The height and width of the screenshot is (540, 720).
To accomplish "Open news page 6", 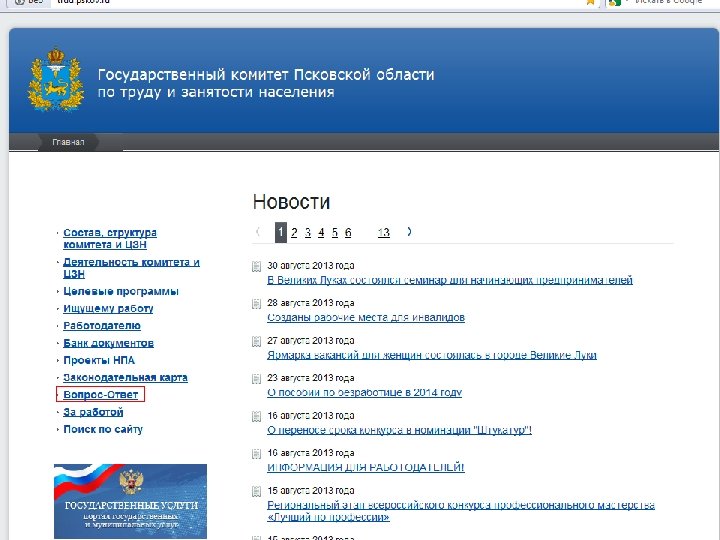I will click(348, 233).
